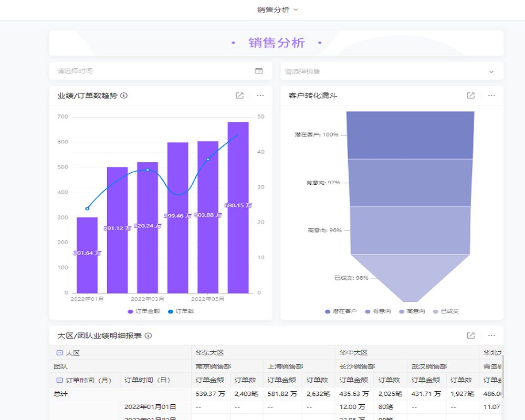Image resolution: width=525 pixels, height=420 pixels.
Task: Open the more options menu of the detail report
Action: [x=491, y=335]
